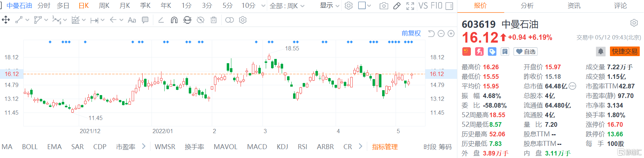Open chart settings gear beside 显示
This screenshot has width=644, height=158.
click(x=349, y=6)
